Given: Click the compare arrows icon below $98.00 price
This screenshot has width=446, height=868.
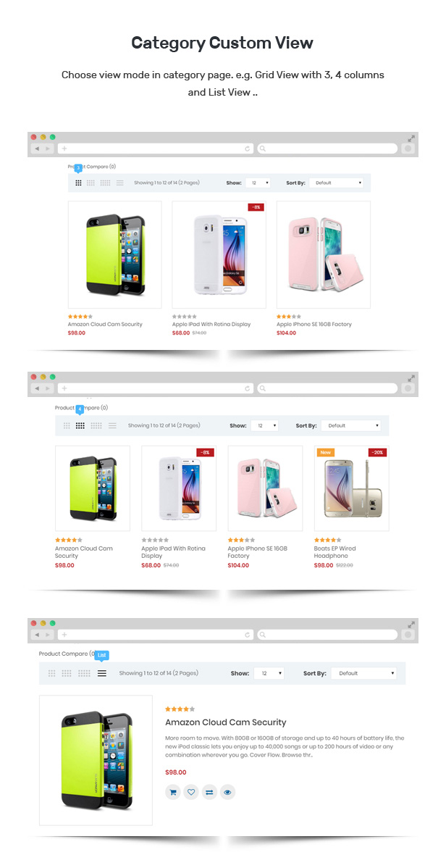Looking at the screenshot, I should click(209, 792).
